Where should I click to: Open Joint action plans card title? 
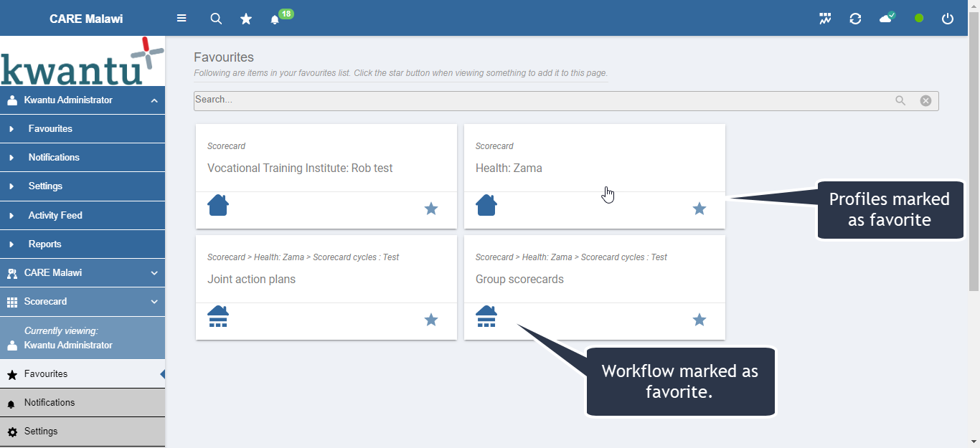pos(251,280)
